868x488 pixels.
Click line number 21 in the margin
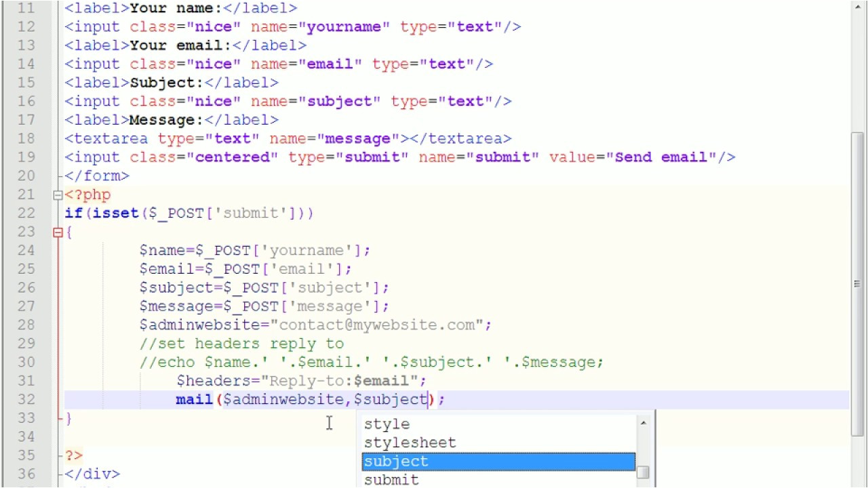pyautogui.click(x=26, y=195)
